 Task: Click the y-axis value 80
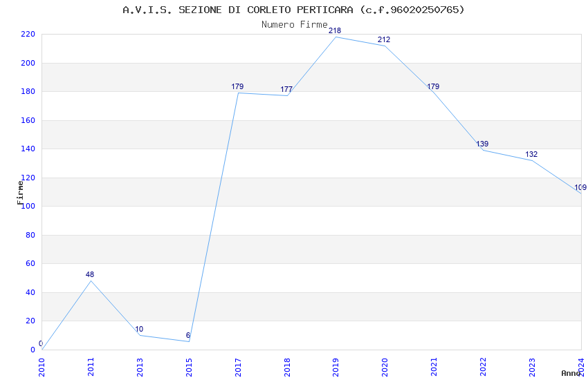coord(30,235)
